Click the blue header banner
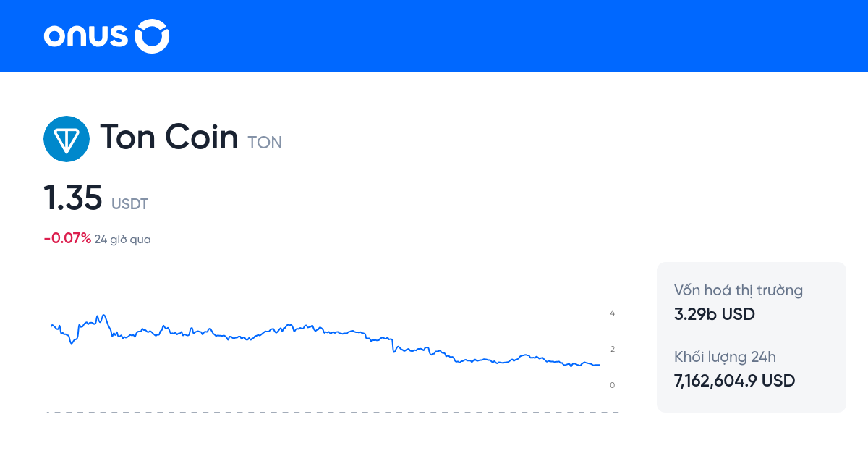Image resolution: width=868 pixels, height=456 pixels. click(x=434, y=36)
